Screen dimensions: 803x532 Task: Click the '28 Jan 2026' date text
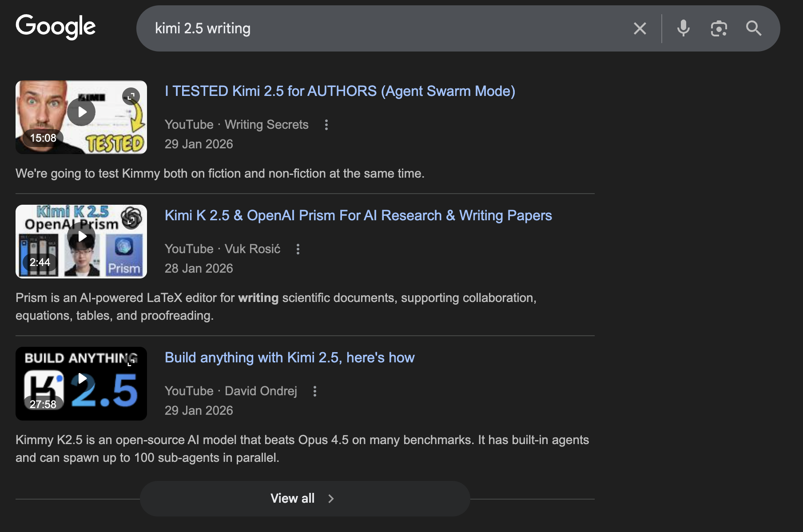pyautogui.click(x=199, y=269)
